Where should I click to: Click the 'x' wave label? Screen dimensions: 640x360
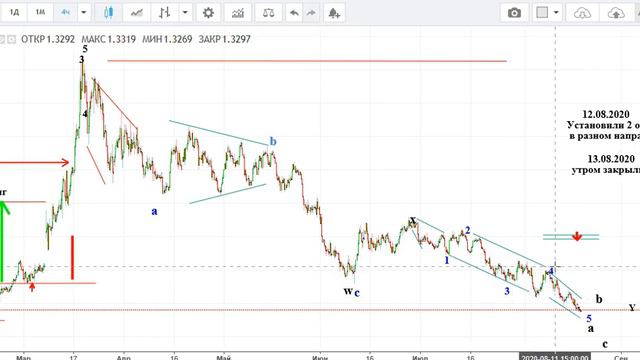pyautogui.click(x=413, y=220)
